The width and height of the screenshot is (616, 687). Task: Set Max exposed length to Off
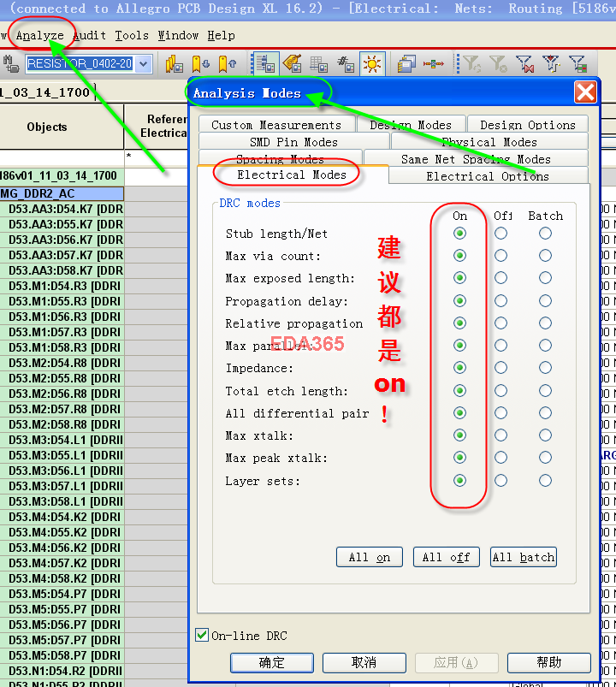(x=500, y=278)
